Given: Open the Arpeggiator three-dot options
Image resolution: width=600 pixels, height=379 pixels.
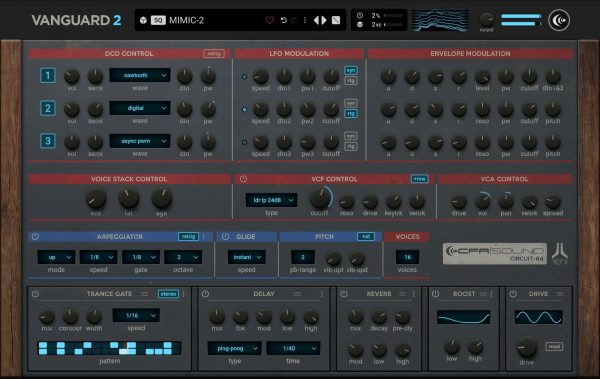Looking at the screenshot, I should [204, 237].
